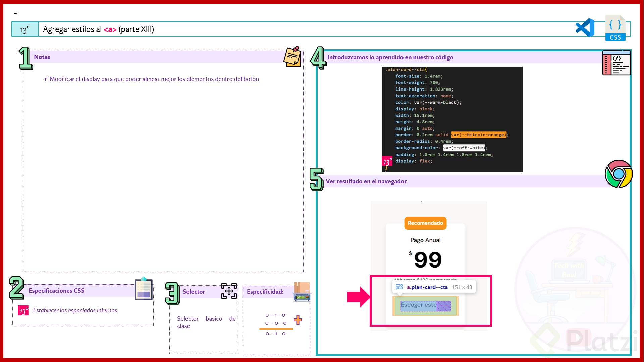Click 'Ver resultado en el navegador' heading

(366, 181)
